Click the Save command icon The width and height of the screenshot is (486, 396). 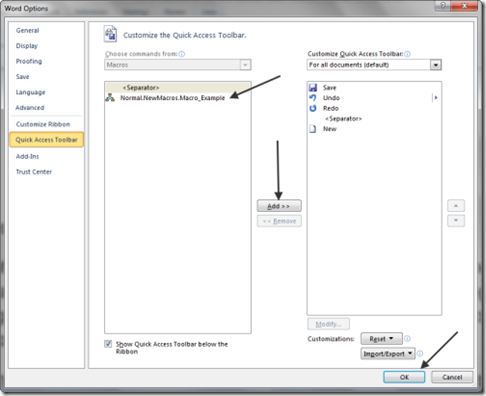(x=313, y=88)
